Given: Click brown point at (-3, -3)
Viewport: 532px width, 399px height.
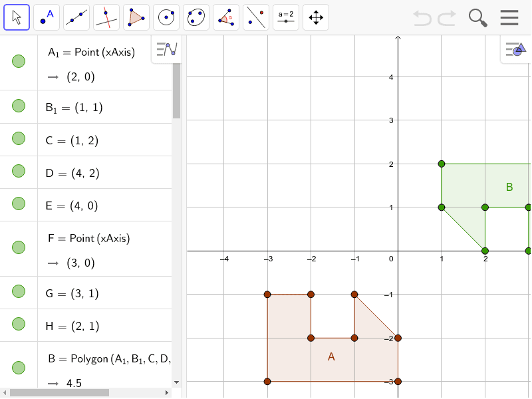Looking at the screenshot, I should [267, 381].
